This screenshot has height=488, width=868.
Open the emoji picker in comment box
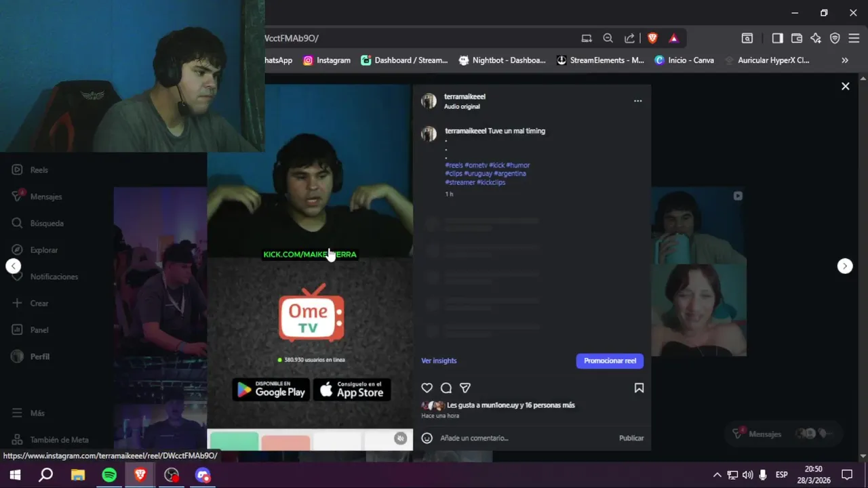[427, 438]
